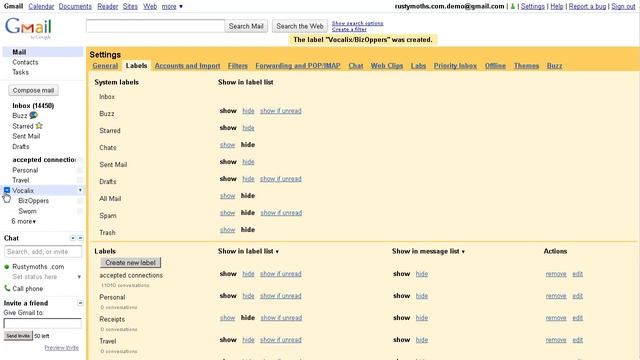Click Create a filter link
This screenshot has height=360, width=640.
349,29
